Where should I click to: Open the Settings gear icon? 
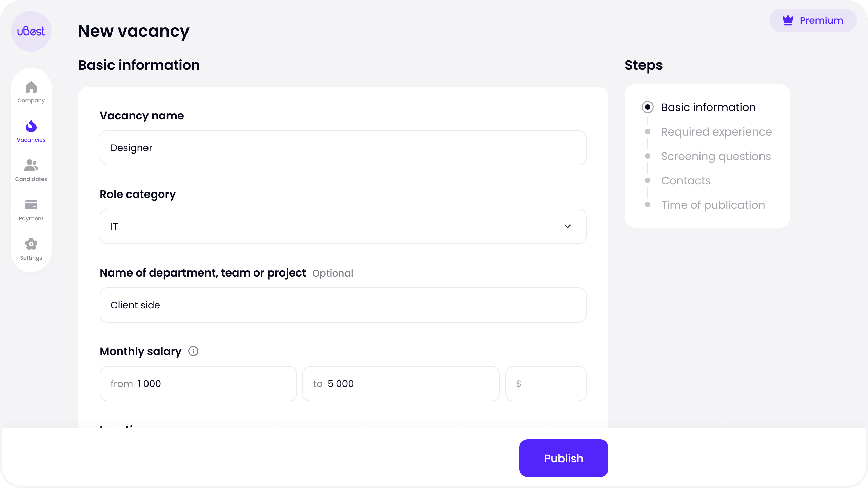tap(31, 244)
